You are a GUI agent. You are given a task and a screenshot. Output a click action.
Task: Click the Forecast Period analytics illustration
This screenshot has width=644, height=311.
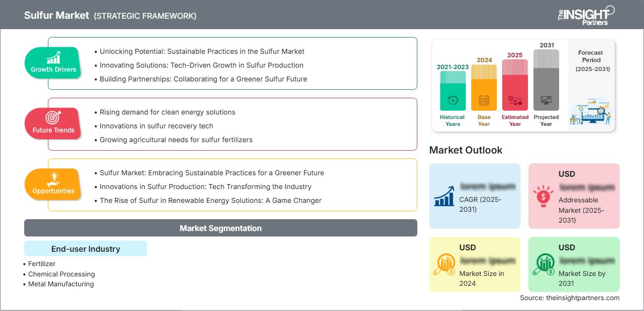point(591,112)
